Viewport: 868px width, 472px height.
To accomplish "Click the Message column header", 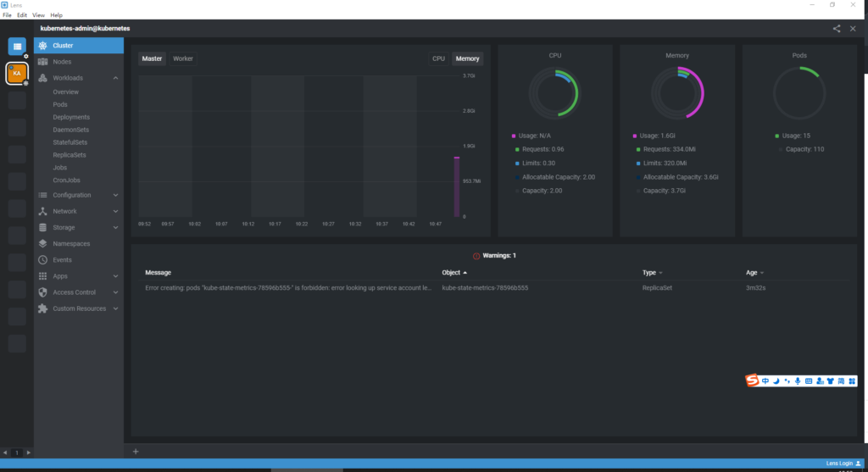I will 159,273.
